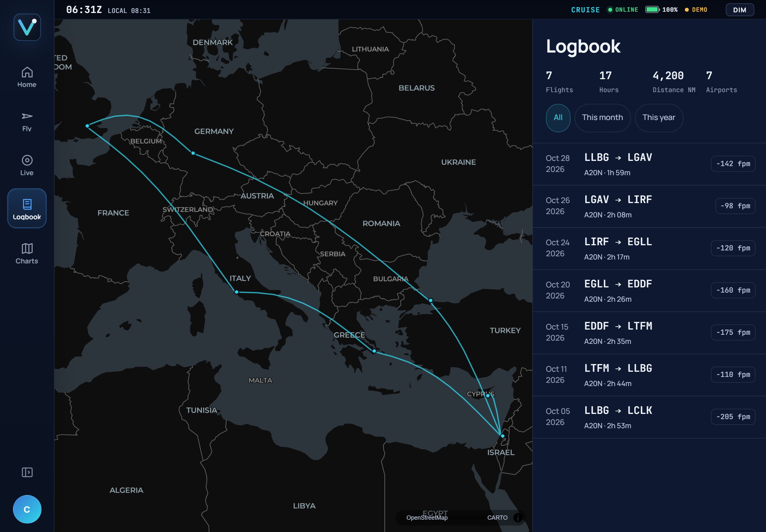Click the CRUISE phase label
This screenshot has height=532, width=766.
[585, 10]
